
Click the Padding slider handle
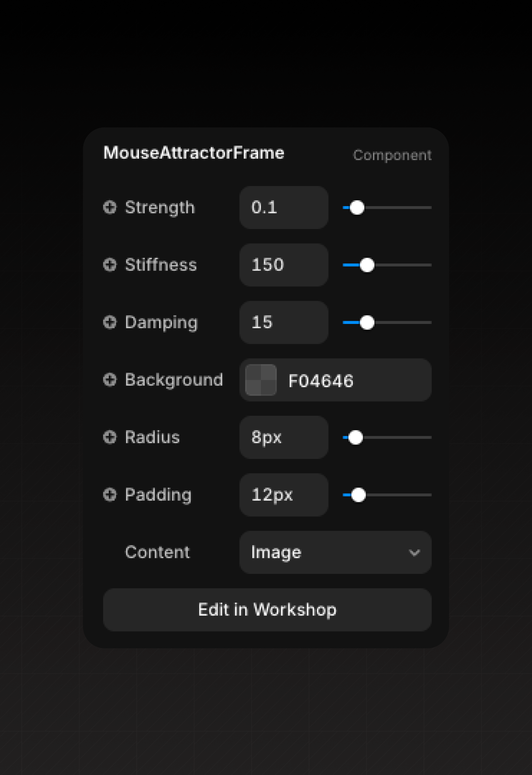358,495
